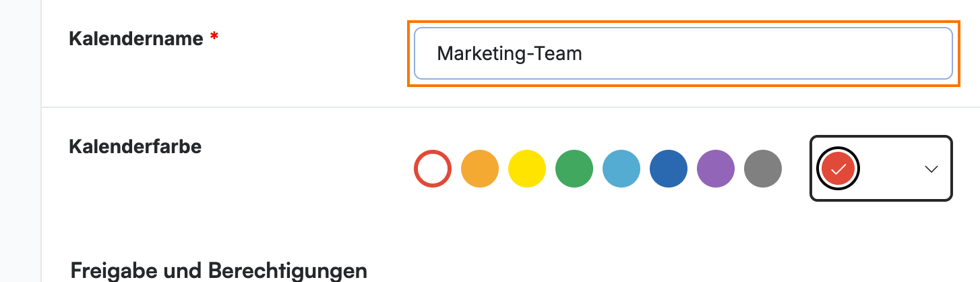Pick the yellow calendar color
This screenshot has height=282, width=980.
click(527, 169)
